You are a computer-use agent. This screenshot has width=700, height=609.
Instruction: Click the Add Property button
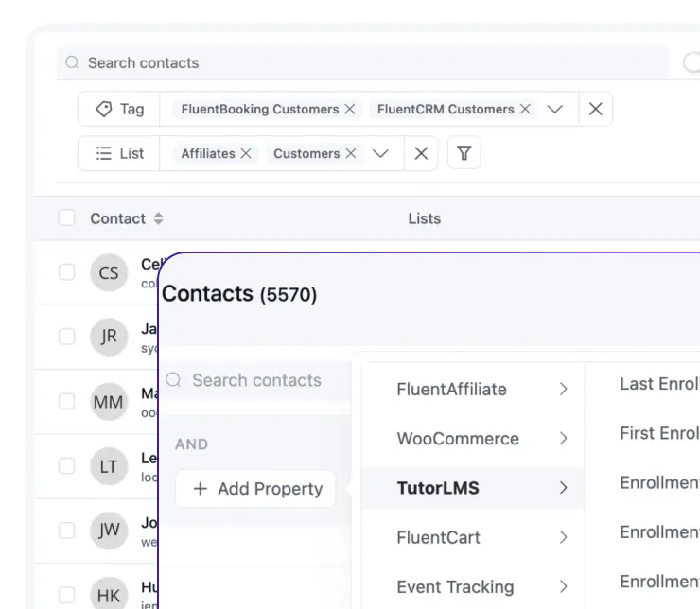[x=255, y=489]
